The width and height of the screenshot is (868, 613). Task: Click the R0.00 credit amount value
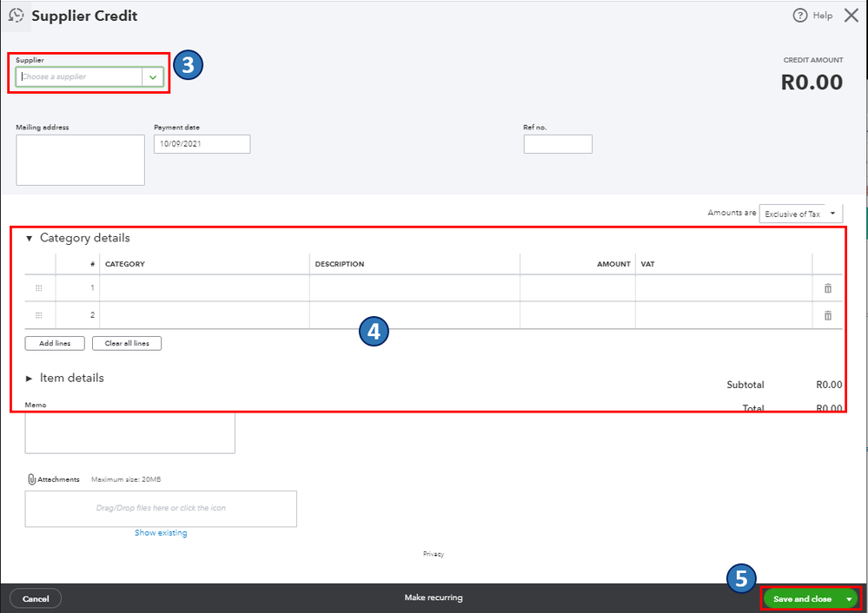click(812, 82)
